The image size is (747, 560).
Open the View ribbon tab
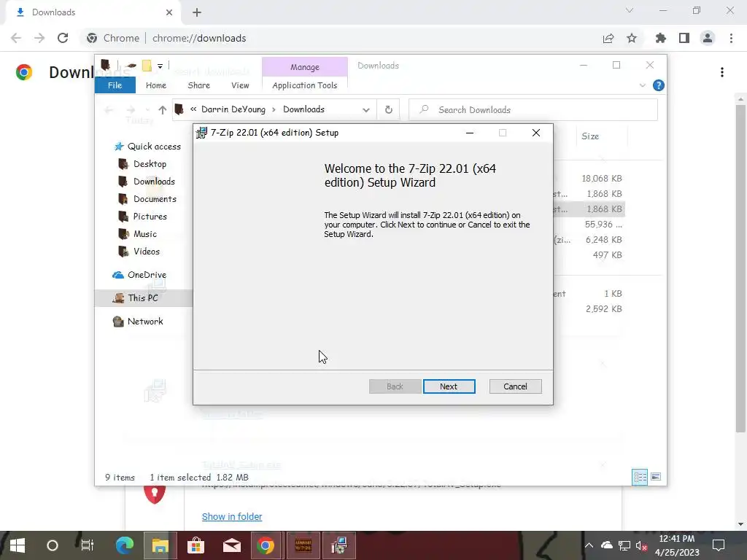[x=240, y=85]
